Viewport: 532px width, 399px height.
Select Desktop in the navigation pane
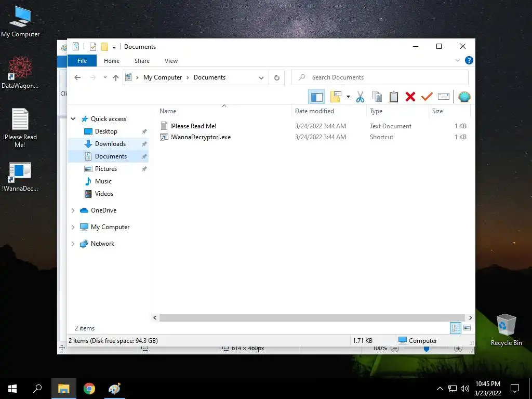pos(106,131)
